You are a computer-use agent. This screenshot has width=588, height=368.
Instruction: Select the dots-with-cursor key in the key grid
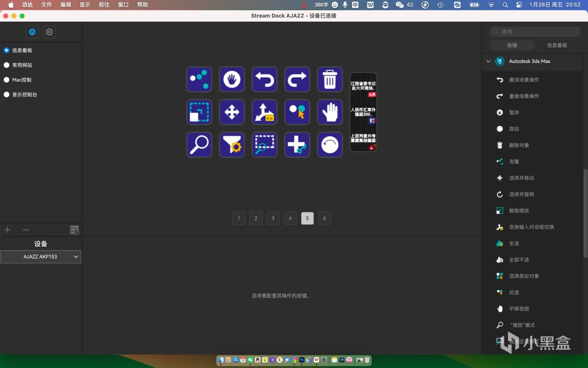tap(297, 112)
